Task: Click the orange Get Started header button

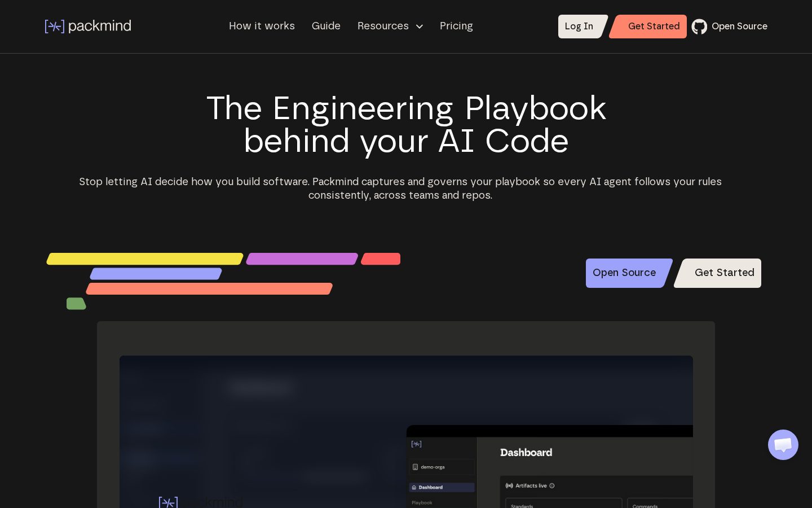Action: click(648, 27)
